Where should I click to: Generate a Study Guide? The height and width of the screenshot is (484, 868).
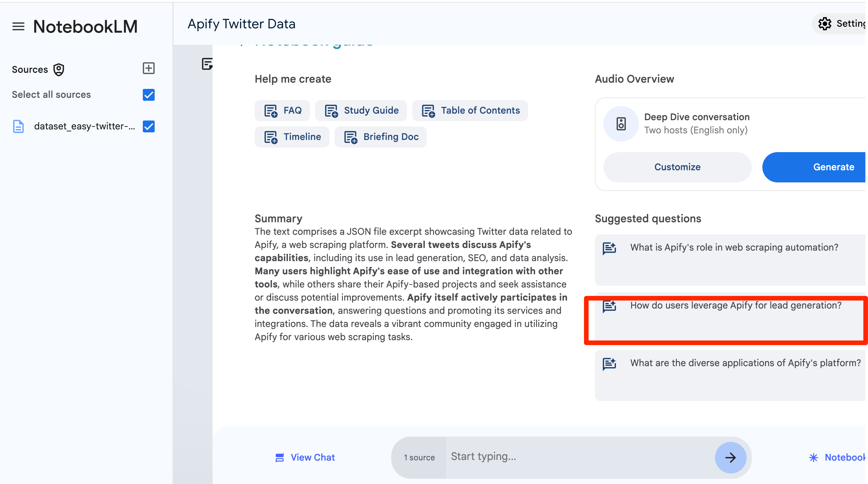click(361, 111)
